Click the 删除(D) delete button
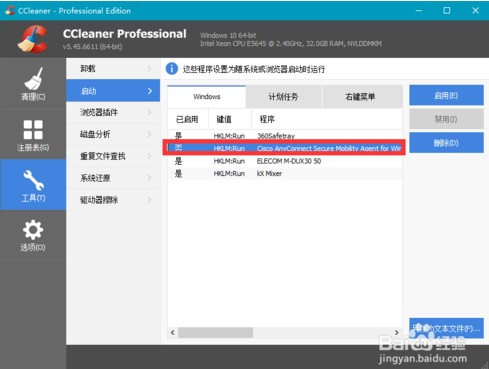The width and height of the screenshot is (489, 369). click(x=446, y=143)
